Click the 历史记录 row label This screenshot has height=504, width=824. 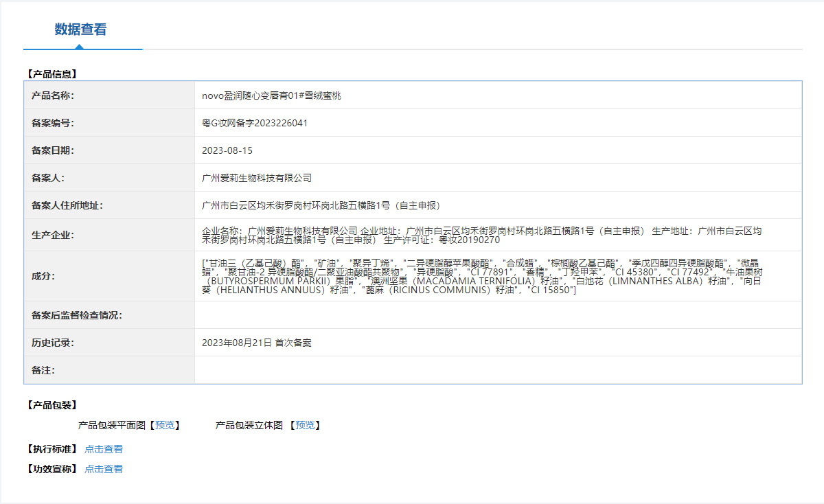53,343
